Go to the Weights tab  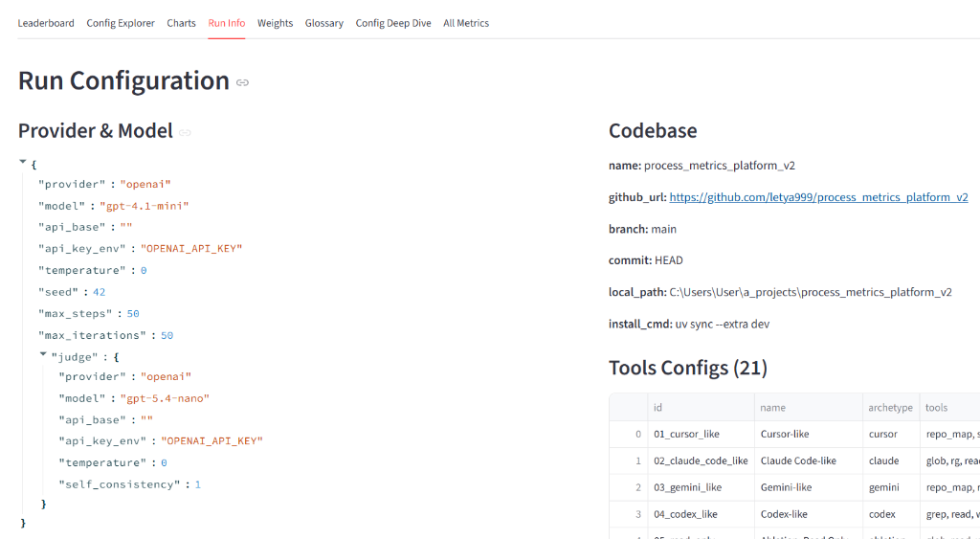pos(275,23)
